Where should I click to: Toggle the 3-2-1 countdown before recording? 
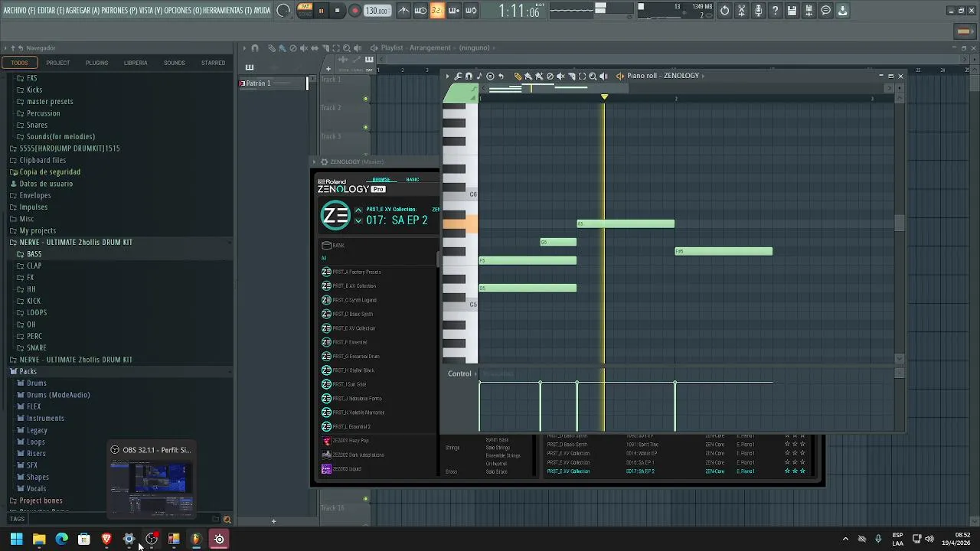[437, 11]
